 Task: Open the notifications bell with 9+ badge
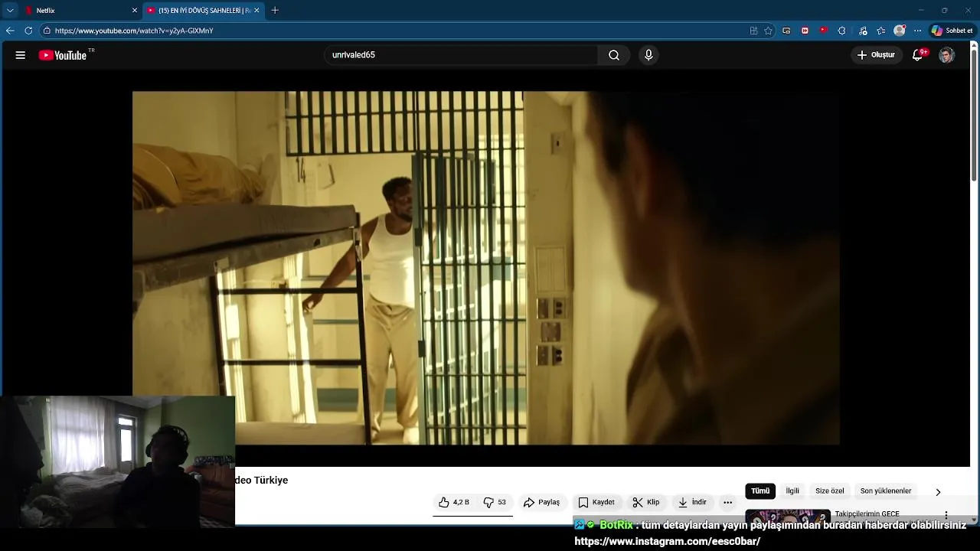[918, 55]
